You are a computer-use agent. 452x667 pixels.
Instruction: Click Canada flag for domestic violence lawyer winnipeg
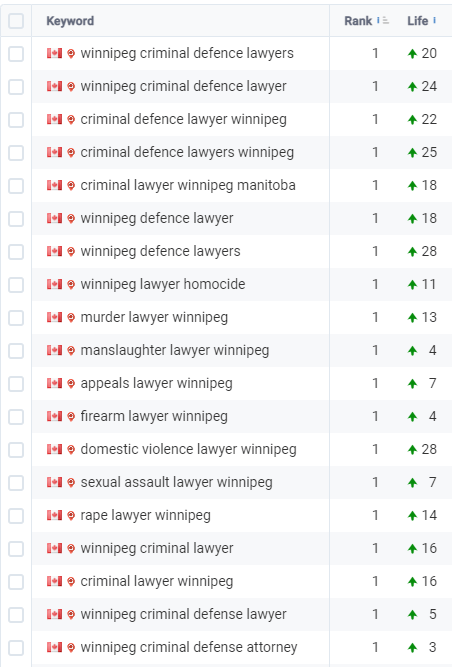point(54,449)
